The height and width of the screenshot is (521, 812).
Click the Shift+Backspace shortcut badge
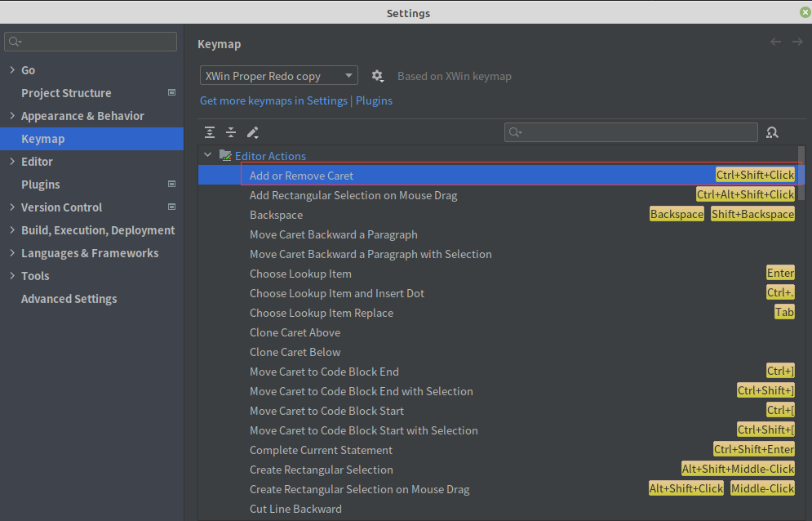point(752,214)
